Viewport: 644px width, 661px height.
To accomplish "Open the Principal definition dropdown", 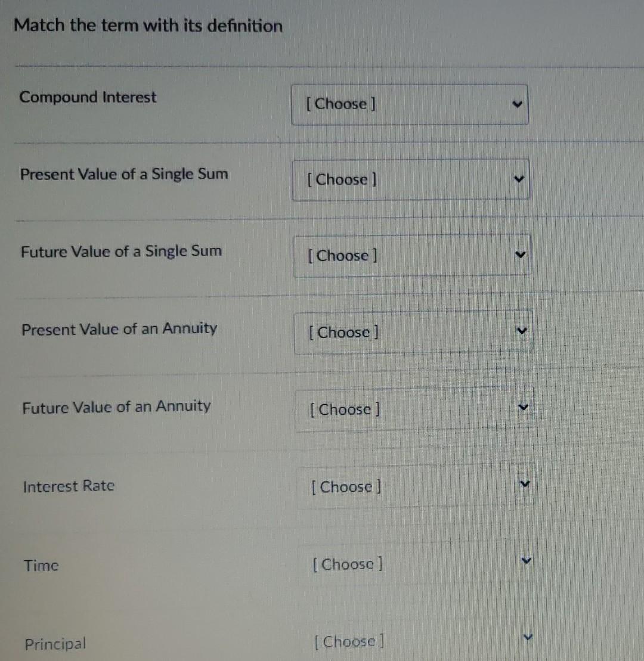I will pyautogui.click(x=417, y=641).
